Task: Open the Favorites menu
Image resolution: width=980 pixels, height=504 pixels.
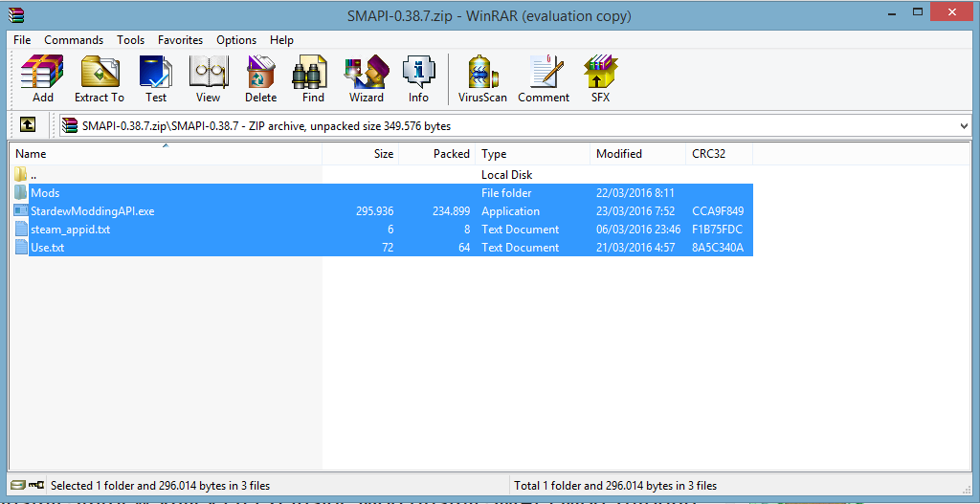Action: point(181,40)
